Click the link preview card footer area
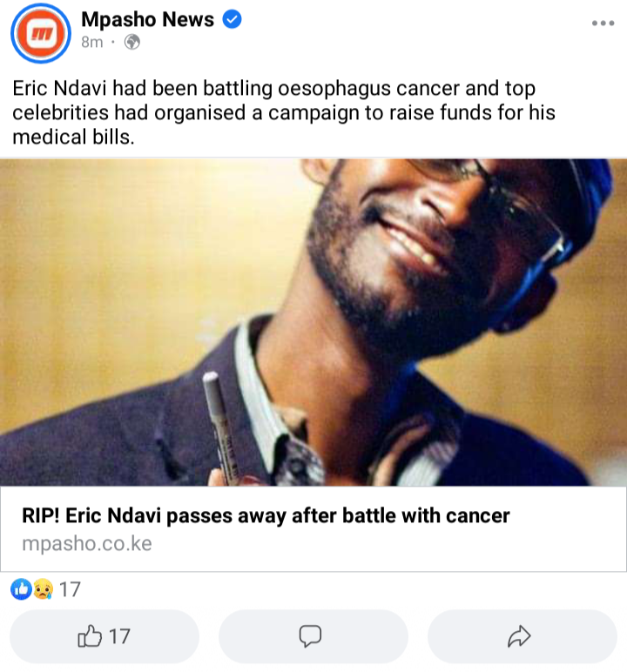This screenshot has height=672, width=627. [x=313, y=529]
